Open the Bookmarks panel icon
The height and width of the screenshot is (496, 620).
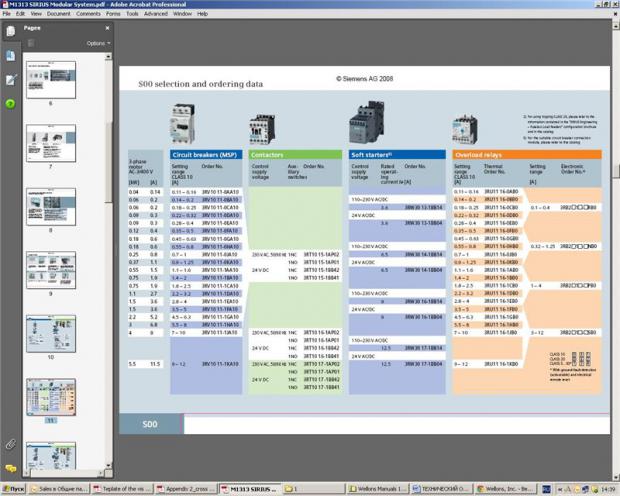(x=10, y=56)
